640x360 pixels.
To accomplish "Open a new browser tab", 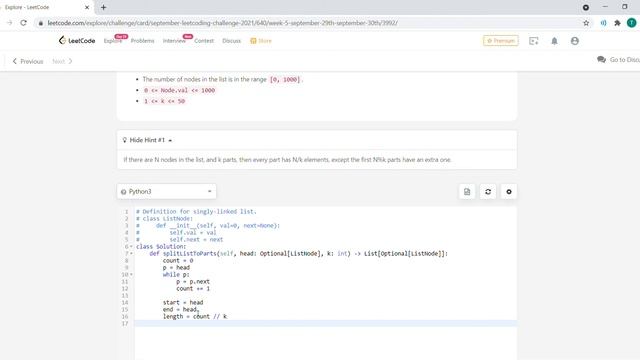I will click(x=103, y=7).
